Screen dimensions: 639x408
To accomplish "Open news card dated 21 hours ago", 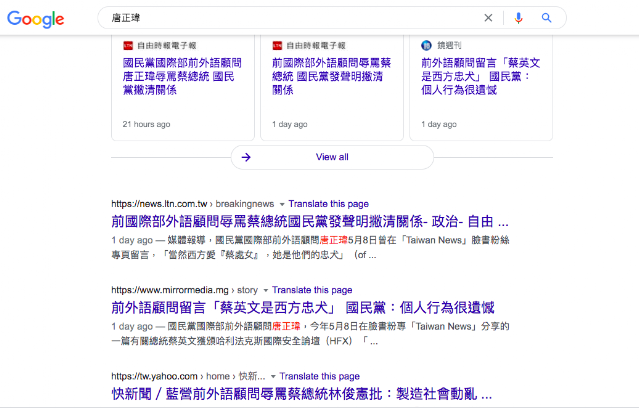I will 183,88.
